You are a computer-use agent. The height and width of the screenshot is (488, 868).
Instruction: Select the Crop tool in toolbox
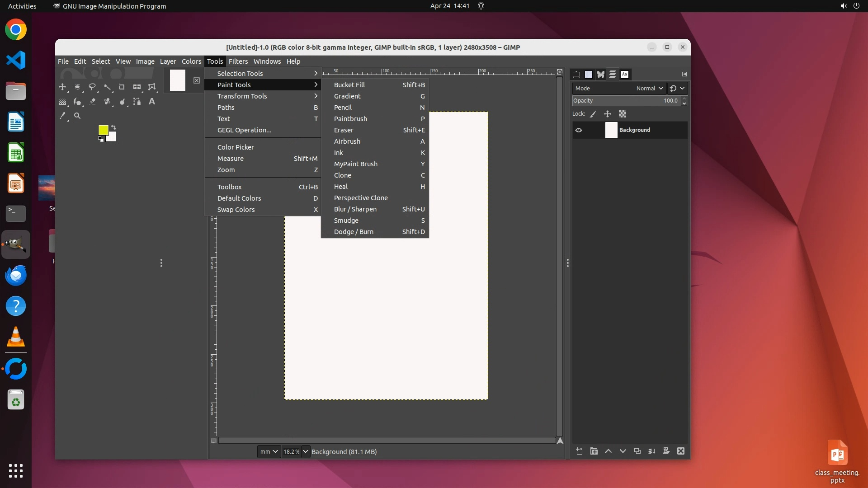(122, 87)
